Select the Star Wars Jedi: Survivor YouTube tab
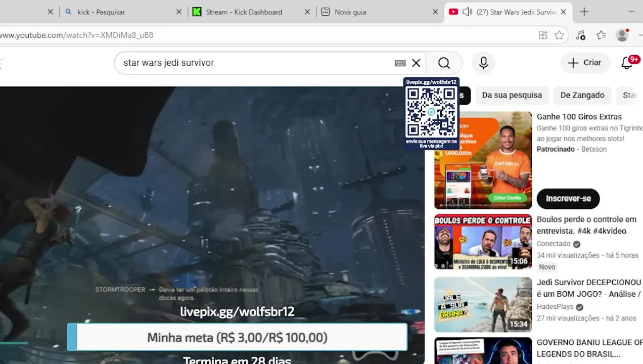Viewport: 643px width, 364px height. click(508, 12)
